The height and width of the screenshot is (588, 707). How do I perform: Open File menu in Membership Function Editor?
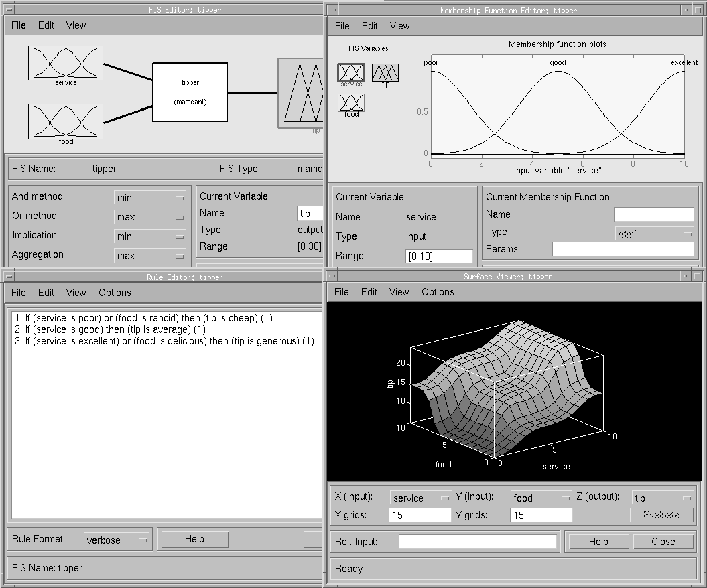pyautogui.click(x=342, y=26)
